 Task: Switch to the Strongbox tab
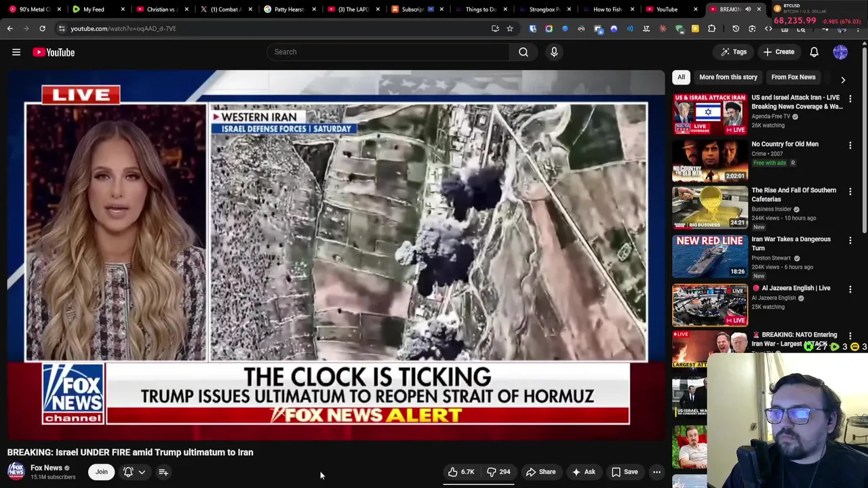(x=545, y=9)
